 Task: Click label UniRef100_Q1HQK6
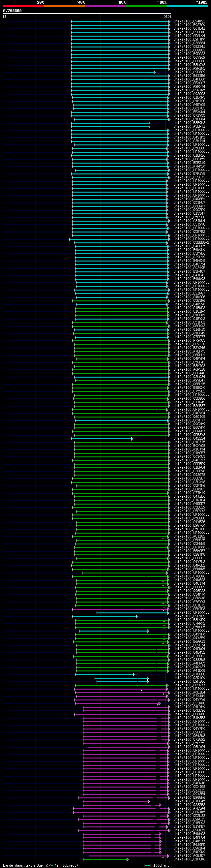point(189,859)
